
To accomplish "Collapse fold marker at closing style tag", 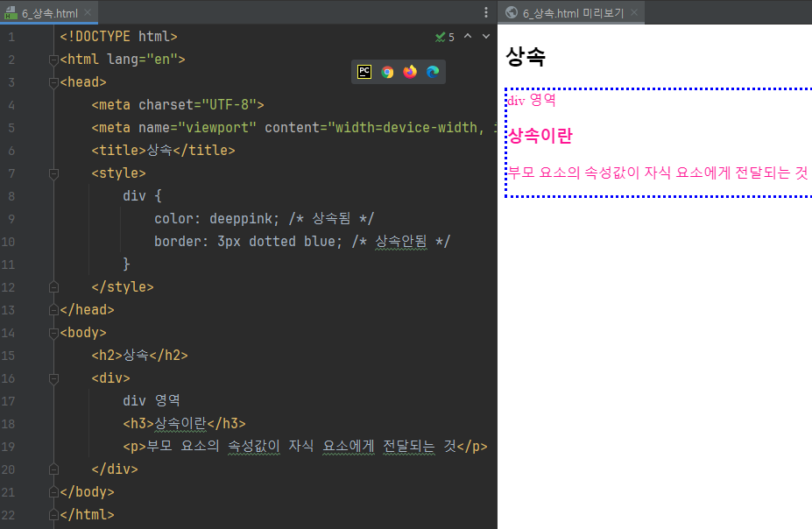I will (53, 286).
